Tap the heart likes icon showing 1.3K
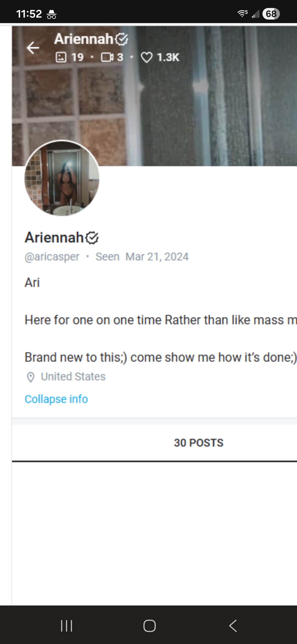The width and height of the screenshot is (297, 644). click(146, 57)
